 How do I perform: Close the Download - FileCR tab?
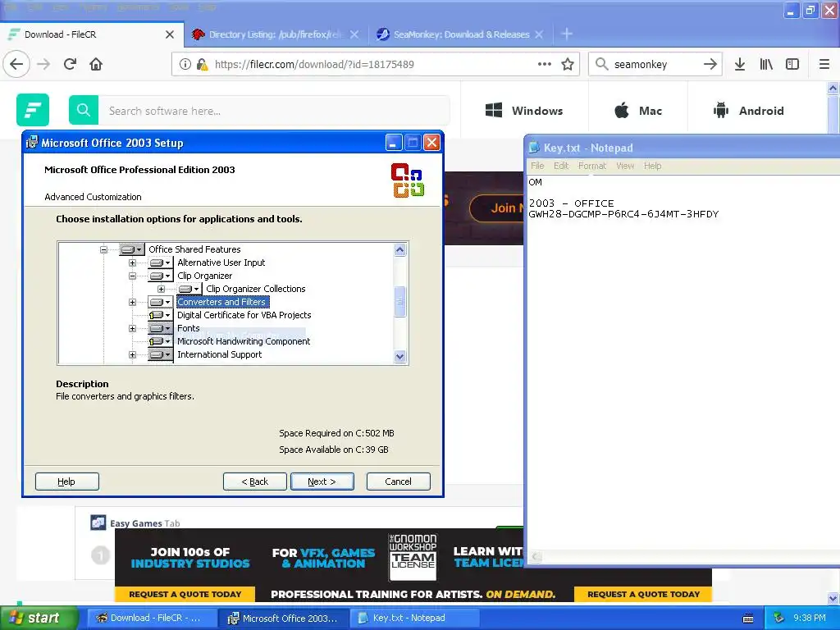[x=170, y=34]
